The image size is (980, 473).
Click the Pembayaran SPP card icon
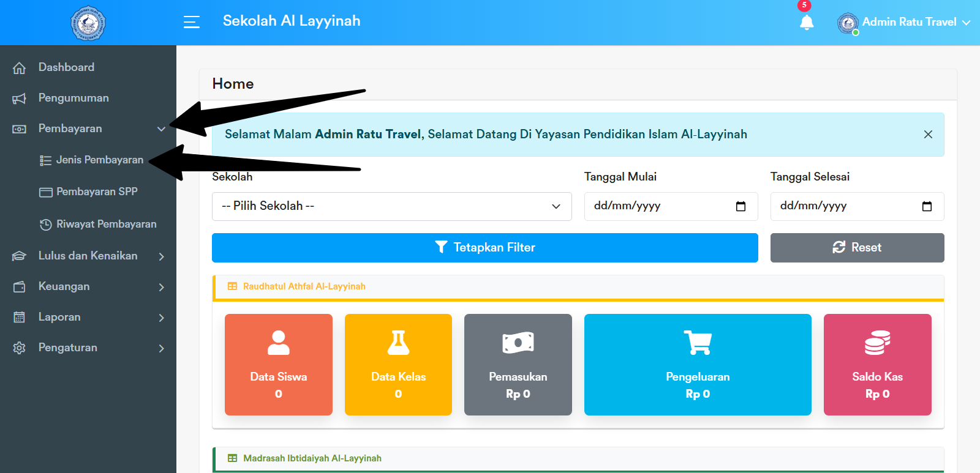click(46, 192)
